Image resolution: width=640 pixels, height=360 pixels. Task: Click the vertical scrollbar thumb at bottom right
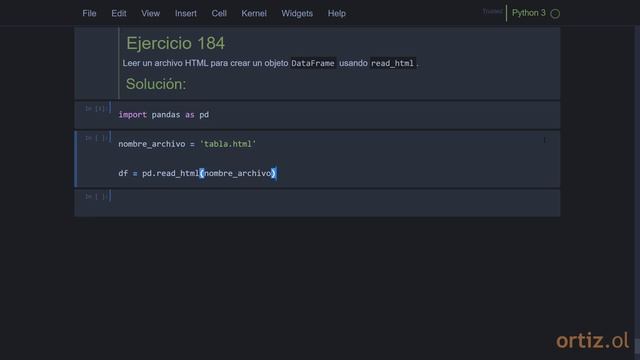click(637, 347)
